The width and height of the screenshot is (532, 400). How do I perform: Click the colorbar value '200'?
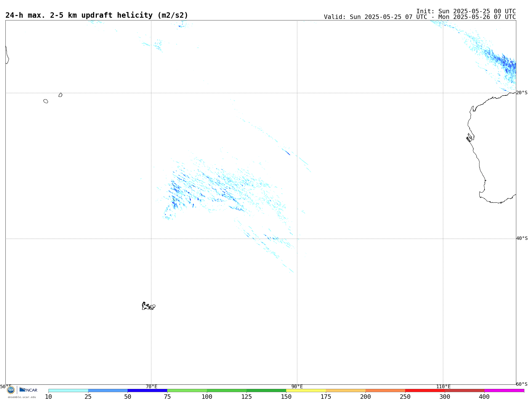(x=366, y=397)
